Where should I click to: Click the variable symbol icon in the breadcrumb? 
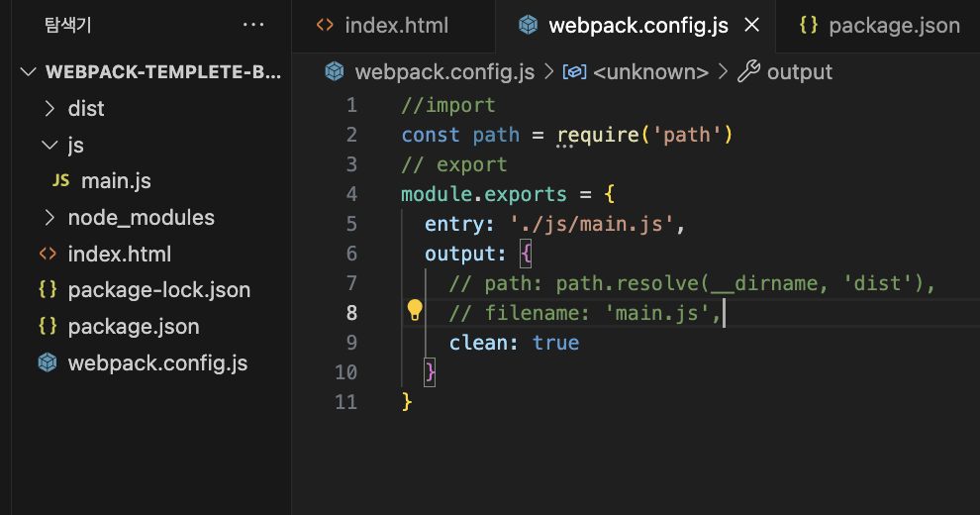tap(574, 72)
